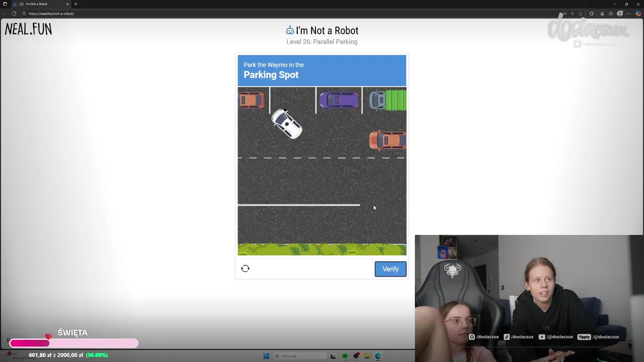Viewport: 644px width, 362px height.
Task: Click the pink ŚWIĘTA donation progress bar
Action: click(x=73, y=343)
